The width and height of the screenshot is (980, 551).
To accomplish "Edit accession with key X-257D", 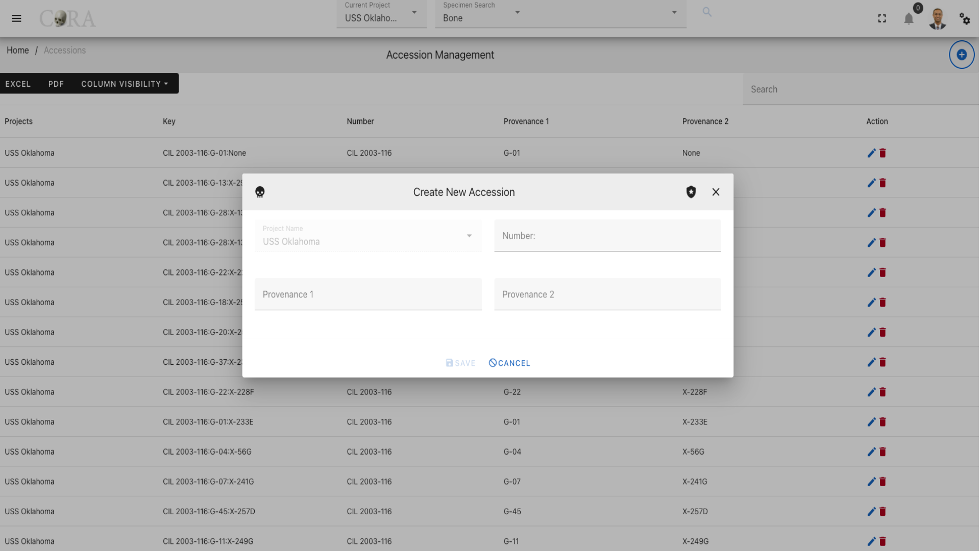I will pyautogui.click(x=871, y=511).
